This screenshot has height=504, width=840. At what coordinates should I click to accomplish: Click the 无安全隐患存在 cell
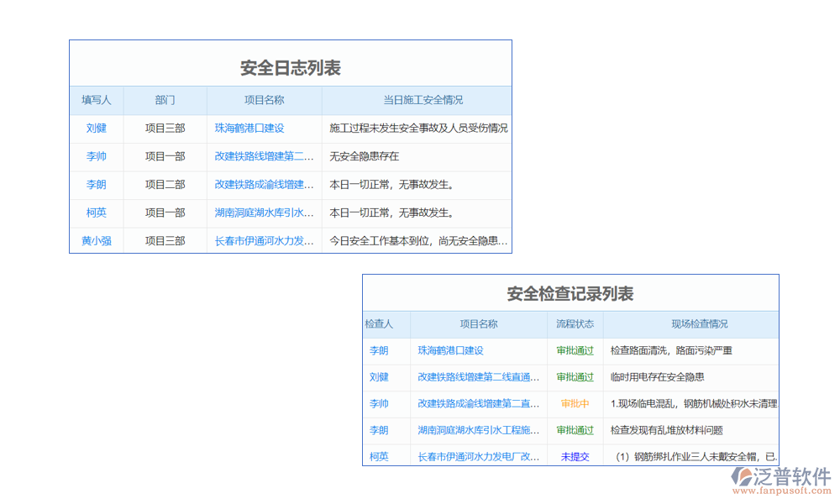(365, 156)
